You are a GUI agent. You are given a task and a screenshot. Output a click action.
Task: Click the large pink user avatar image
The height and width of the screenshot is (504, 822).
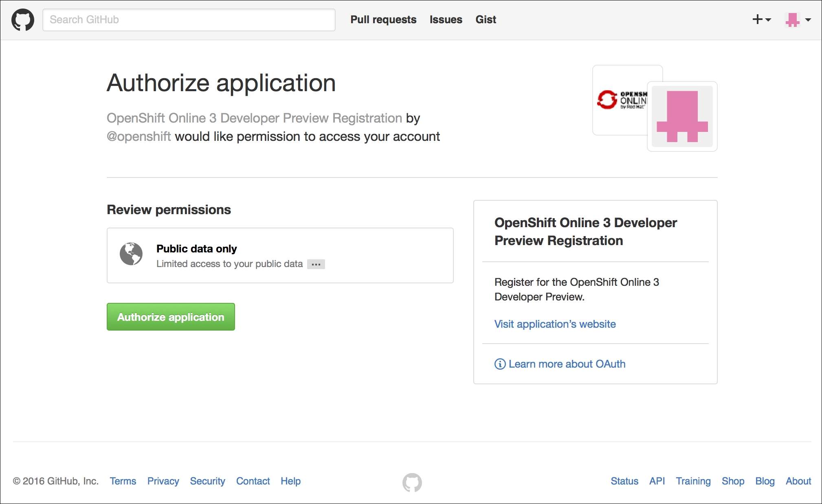(x=682, y=116)
